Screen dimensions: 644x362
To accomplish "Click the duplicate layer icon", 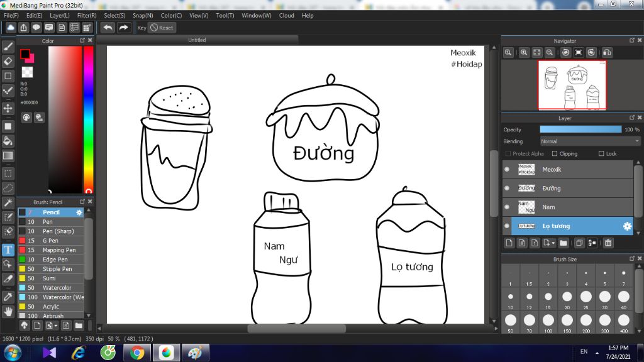I will (x=579, y=243).
